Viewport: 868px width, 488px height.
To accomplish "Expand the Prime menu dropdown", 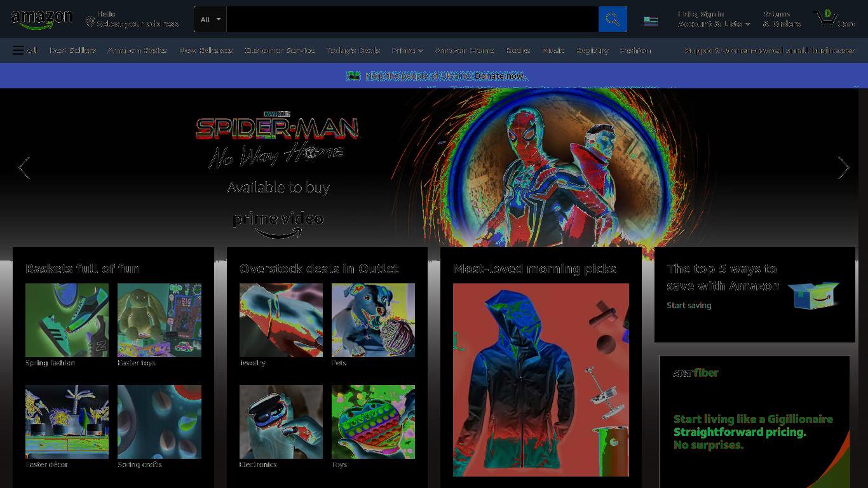I will (407, 50).
